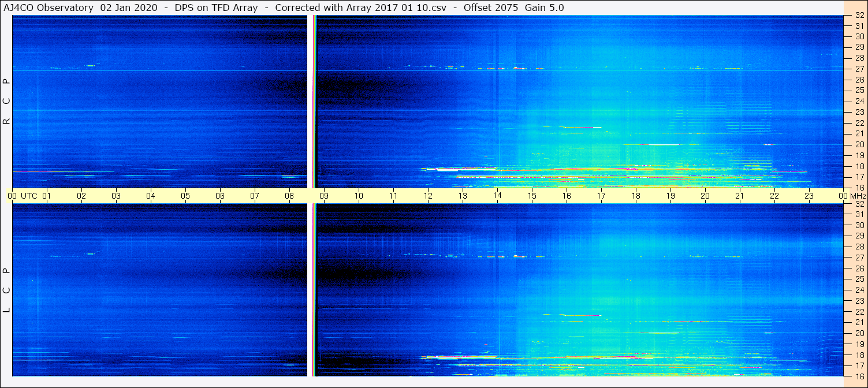Click the 23 MHz label of RCP panel
The height and width of the screenshot is (388, 868).
click(x=859, y=112)
